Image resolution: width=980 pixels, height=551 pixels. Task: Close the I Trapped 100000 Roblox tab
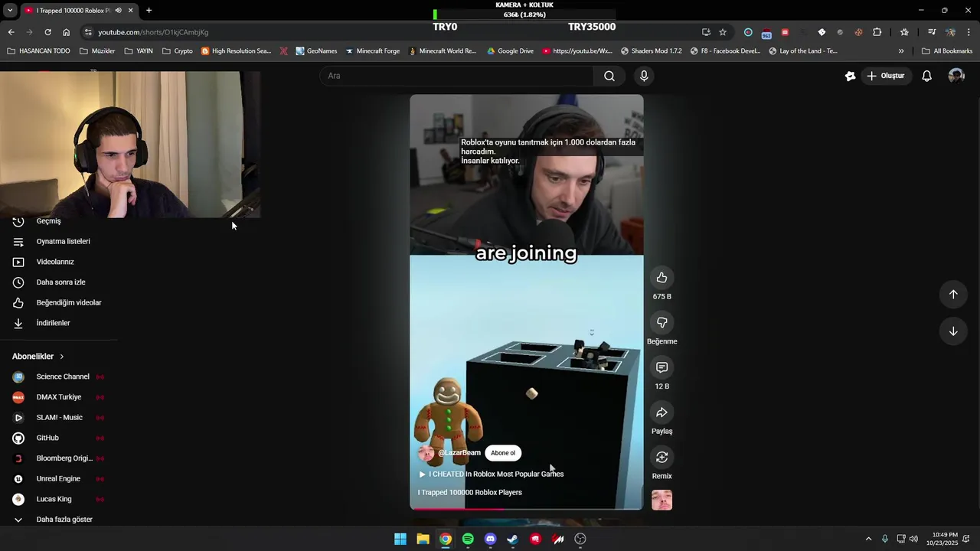pos(130,11)
